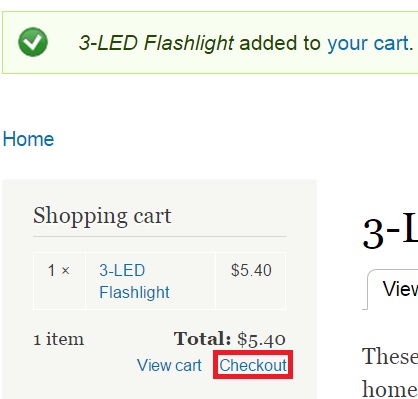Click "added to" text in status message
The height and width of the screenshot is (399, 418).
point(280,43)
